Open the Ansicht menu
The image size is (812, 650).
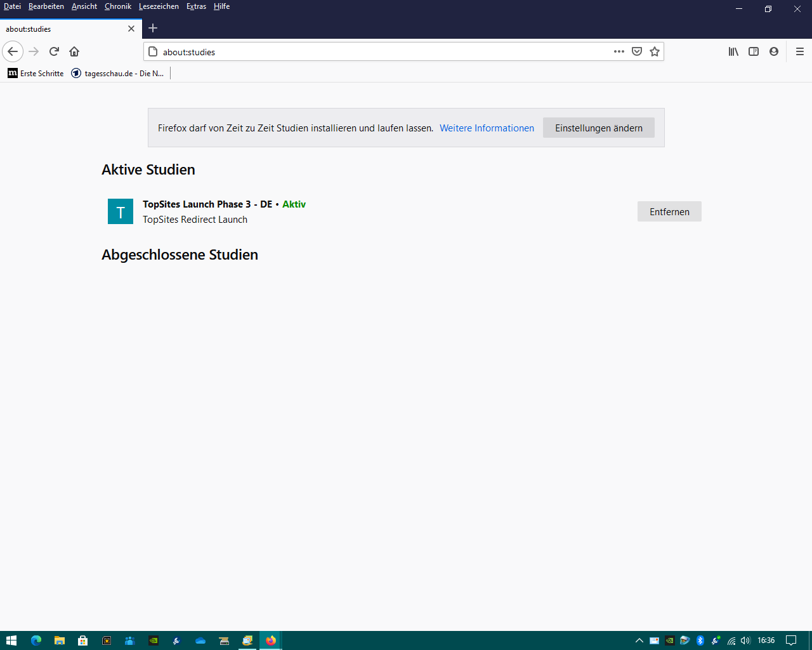point(84,6)
